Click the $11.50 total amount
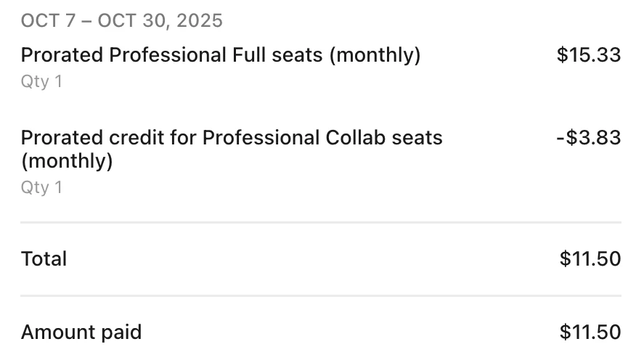Image resolution: width=644 pixels, height=360 pixels. click(x=590, y=259)
